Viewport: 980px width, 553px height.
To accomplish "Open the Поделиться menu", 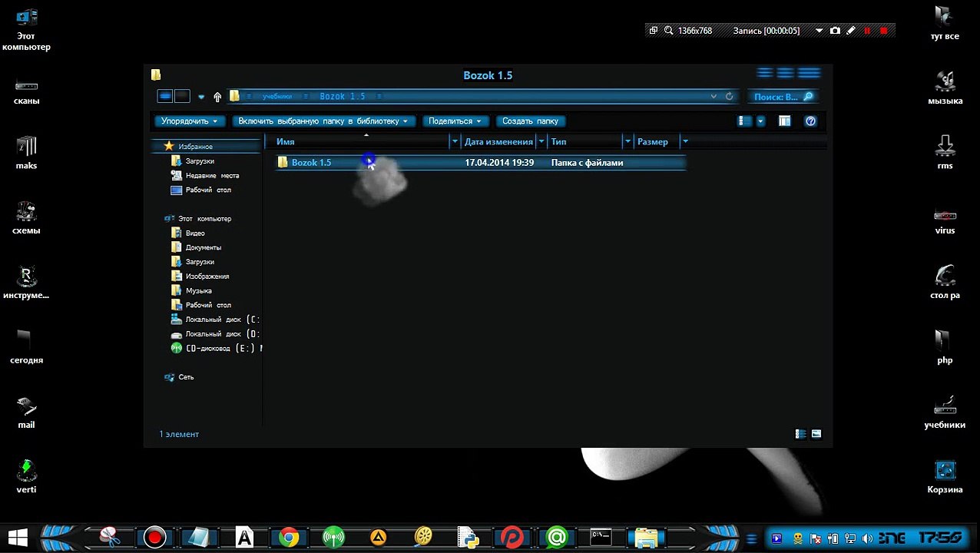I will coord(455,121).
